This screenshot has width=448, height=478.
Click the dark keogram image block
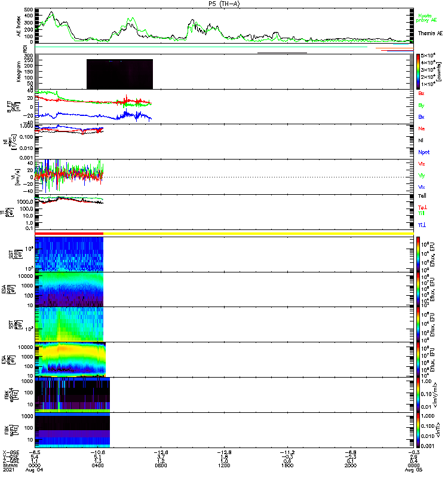(120, 74)
